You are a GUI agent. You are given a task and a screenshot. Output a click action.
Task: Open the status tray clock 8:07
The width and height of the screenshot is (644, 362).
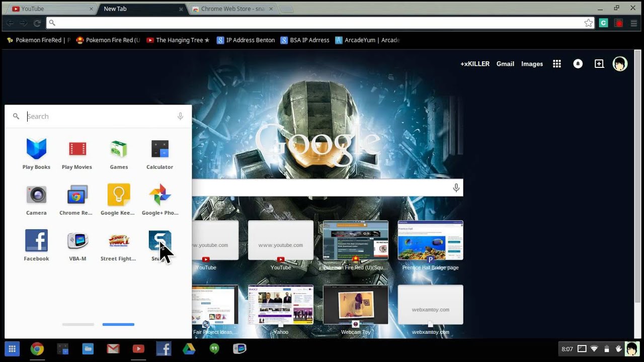(567, 349)
